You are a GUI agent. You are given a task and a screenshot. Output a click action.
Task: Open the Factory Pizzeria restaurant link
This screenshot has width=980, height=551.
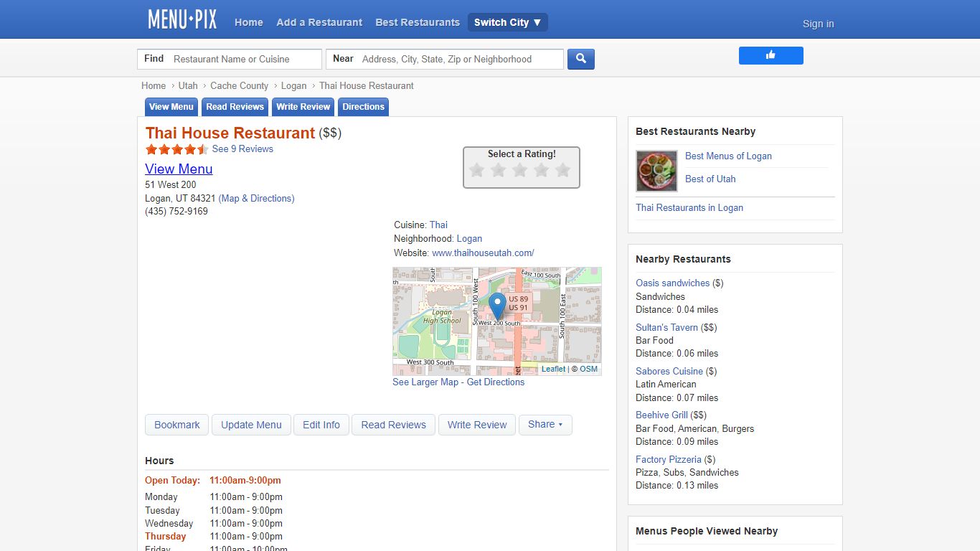point(669,459)
